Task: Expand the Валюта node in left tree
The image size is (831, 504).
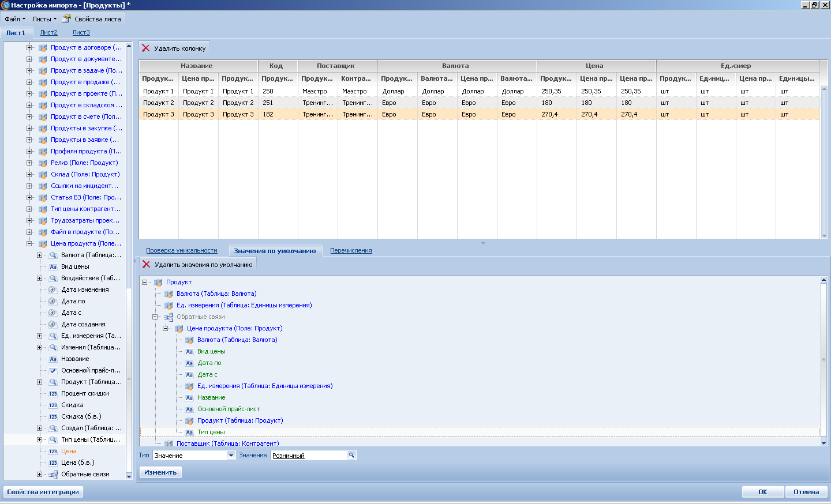Action: [x=40, y=255]
